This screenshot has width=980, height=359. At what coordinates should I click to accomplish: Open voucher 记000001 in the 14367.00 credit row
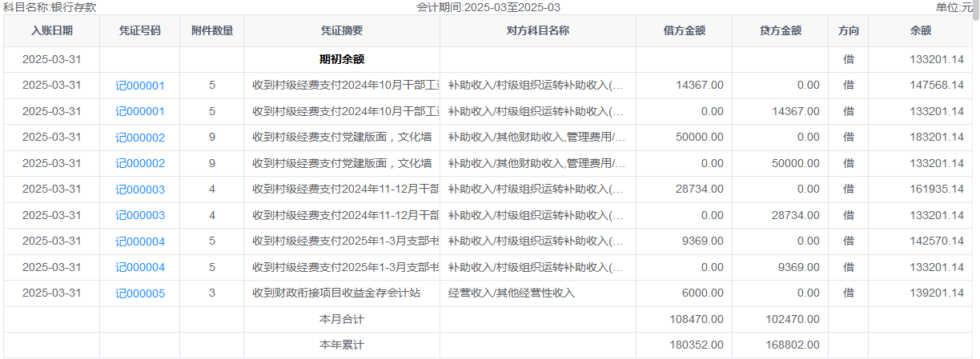coord(139,112)
